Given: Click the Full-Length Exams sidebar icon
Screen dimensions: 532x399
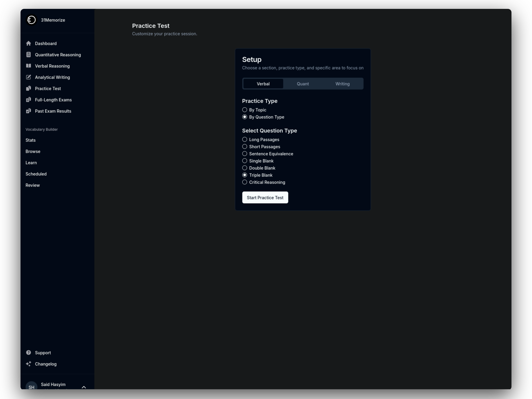Looking at the screenshot, I should (29, 100).
